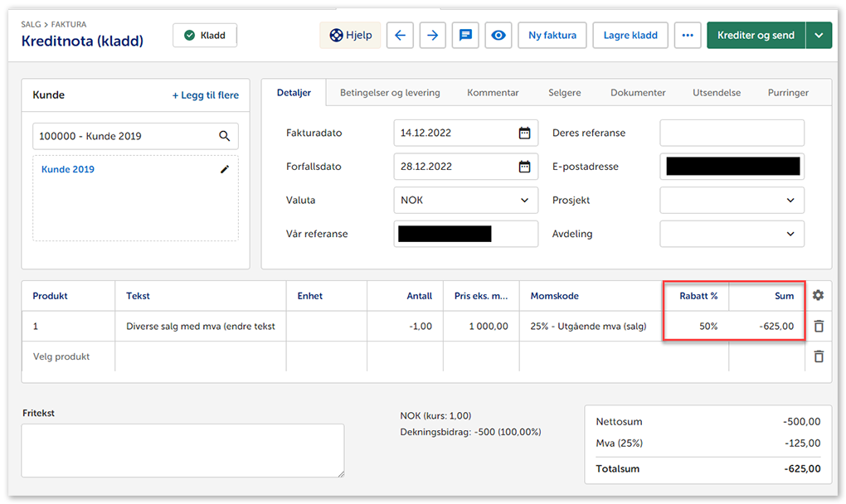Click the Lagre kladd button
The height and width of the screenshot is (504, 846).
pyautogui.click(x=631, y=36)
